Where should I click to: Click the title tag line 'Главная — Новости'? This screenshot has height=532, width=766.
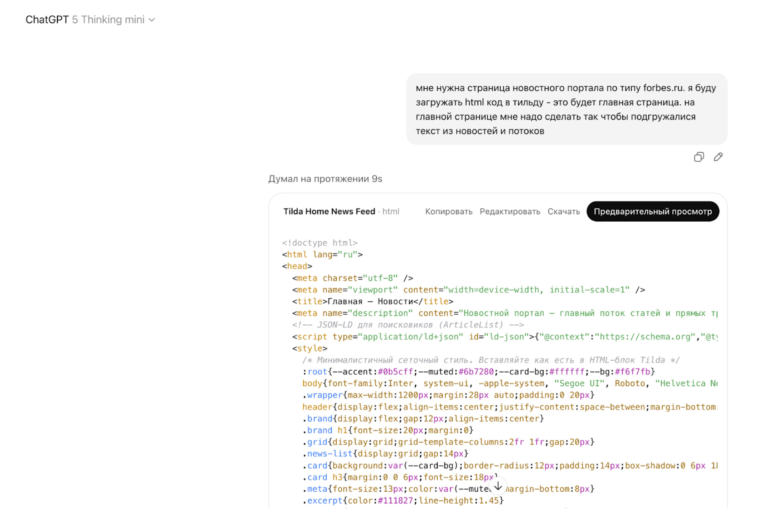373,301
